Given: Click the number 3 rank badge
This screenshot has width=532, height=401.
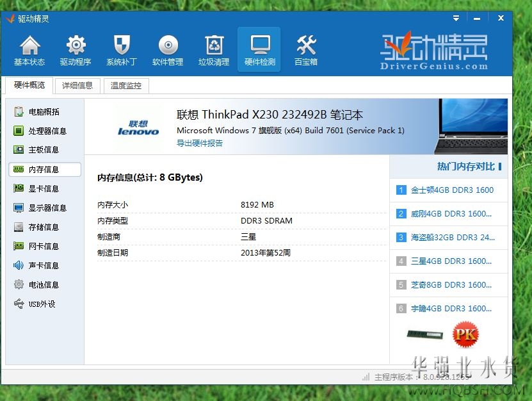Looking at the screenshot, I should 401,238.
